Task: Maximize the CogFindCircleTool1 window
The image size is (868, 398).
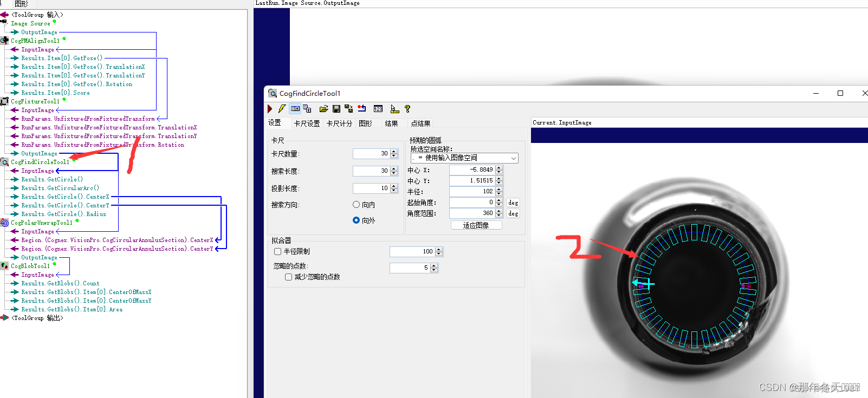Action: [x=840, y=93]
